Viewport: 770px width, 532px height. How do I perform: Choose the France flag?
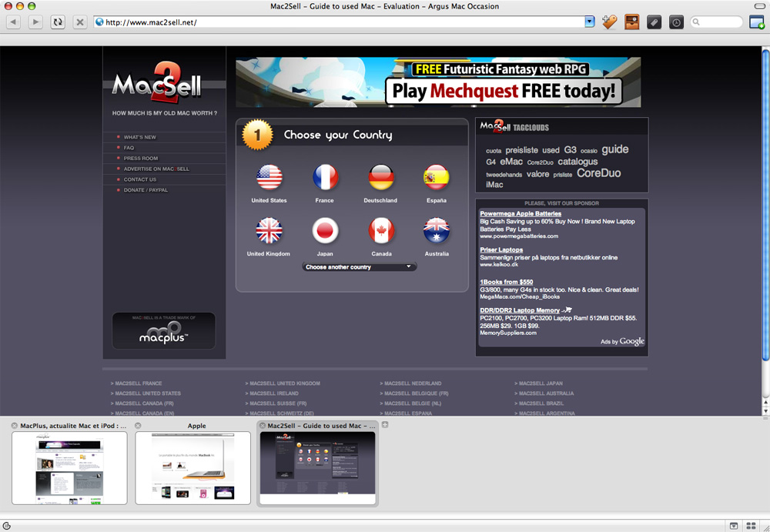[x=325, y=177]
